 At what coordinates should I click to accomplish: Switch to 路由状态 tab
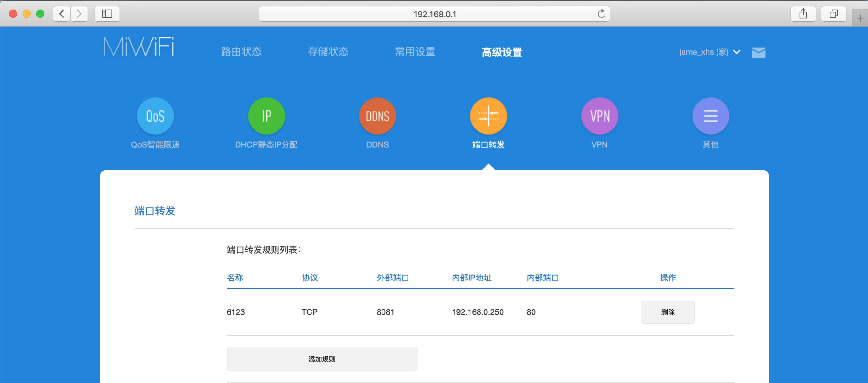coord(241,52)
